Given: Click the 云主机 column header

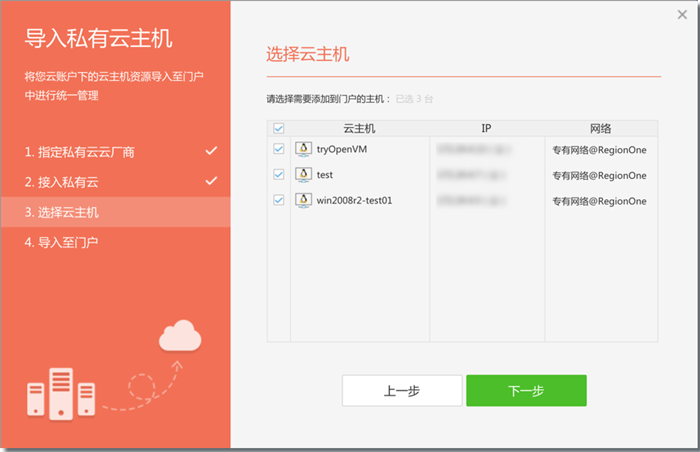Looking at the screenshot, I should tap(358, 129).
